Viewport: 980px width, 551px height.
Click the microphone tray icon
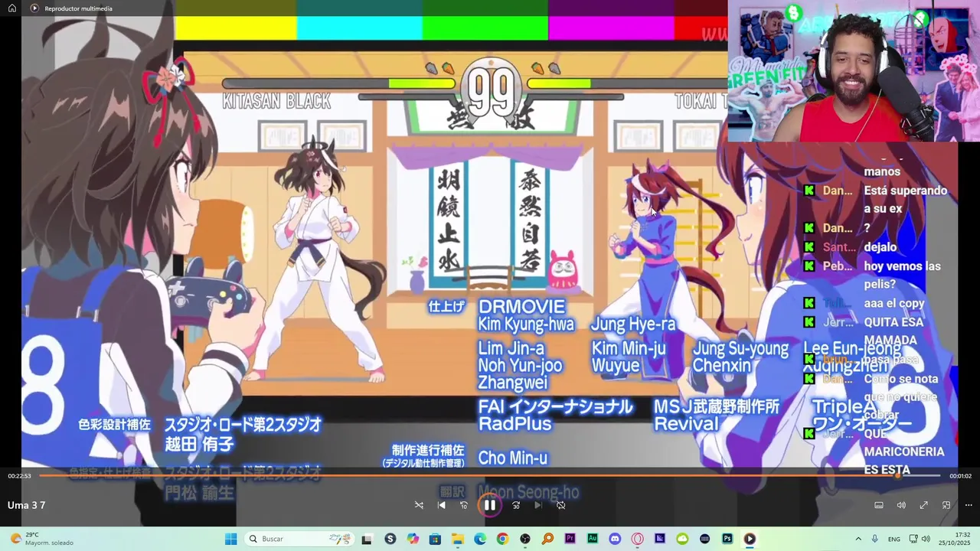click(x=875, y=539)
